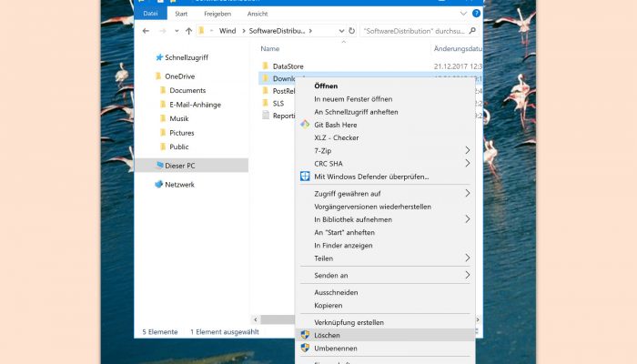Open the address bar history dropdown
The width and height of the screenshot is (637, 364).
(x=341, y=31)
